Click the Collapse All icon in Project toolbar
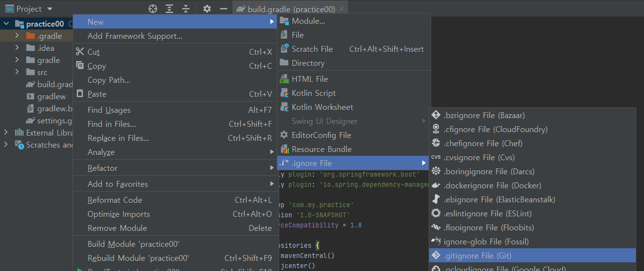 point(186,9)
